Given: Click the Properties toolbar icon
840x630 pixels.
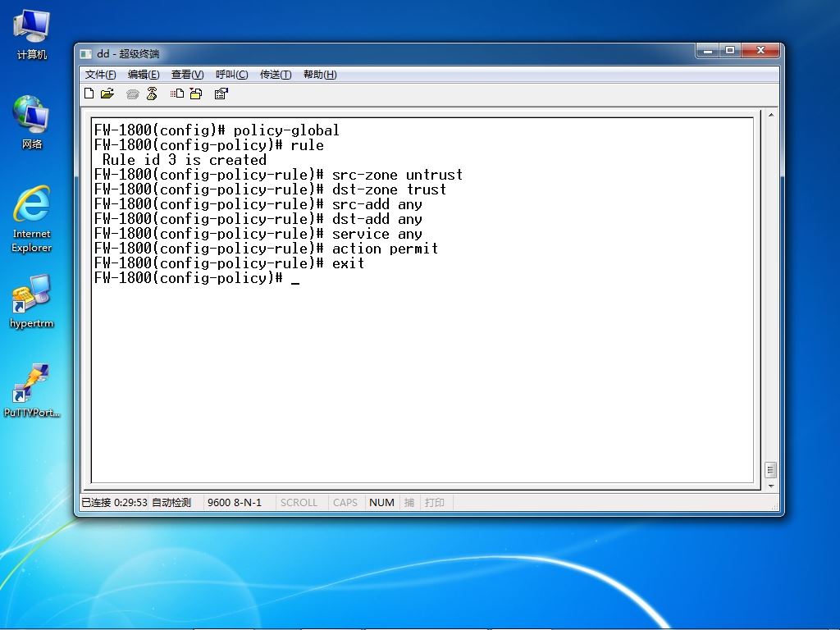Looking at the screenshot, I should (x=221, y=94).
